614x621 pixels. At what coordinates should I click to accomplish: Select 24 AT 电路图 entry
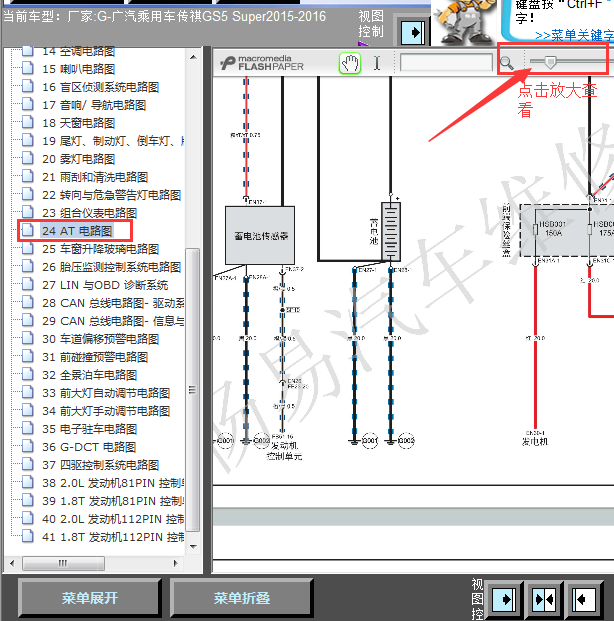pyautogui.click(x=77, y=231)
